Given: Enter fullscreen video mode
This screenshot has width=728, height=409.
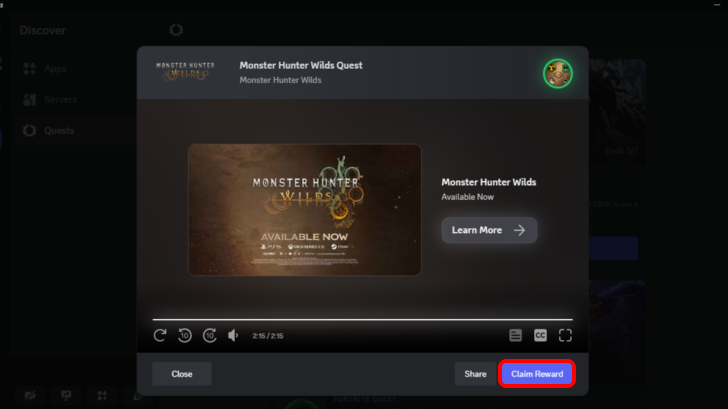Looking at the screenshot, I should (565, 335).
